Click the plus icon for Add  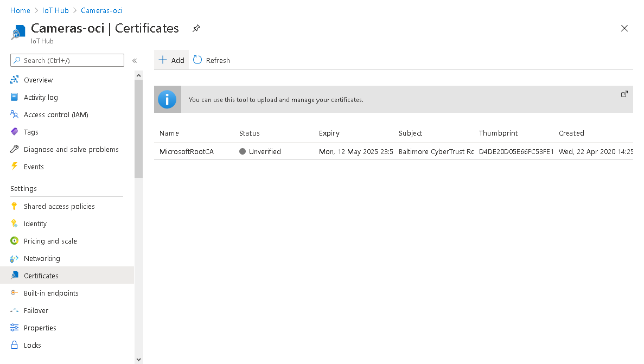163,60
